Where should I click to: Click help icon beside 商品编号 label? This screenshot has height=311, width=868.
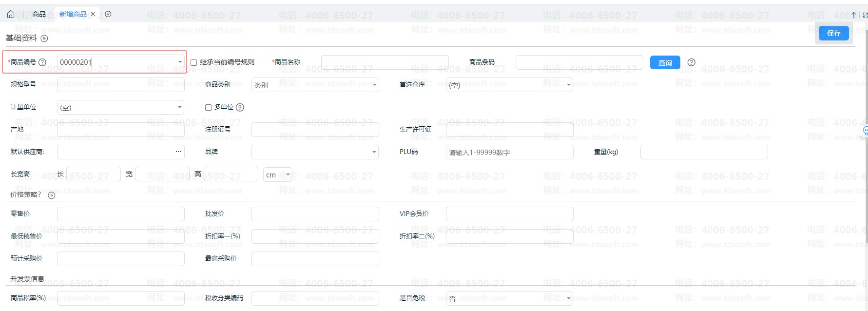pos(42,62)
